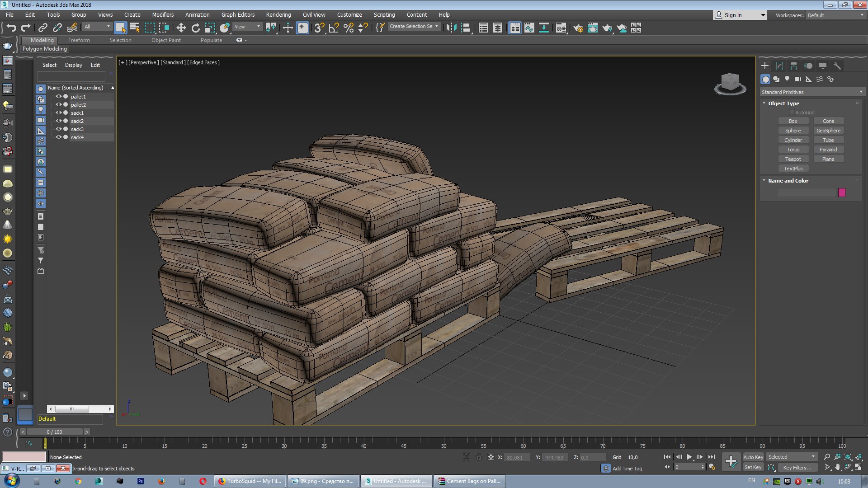
Task: Switch to the Object Paint ribbon tab
Action: tap(166, 40)
